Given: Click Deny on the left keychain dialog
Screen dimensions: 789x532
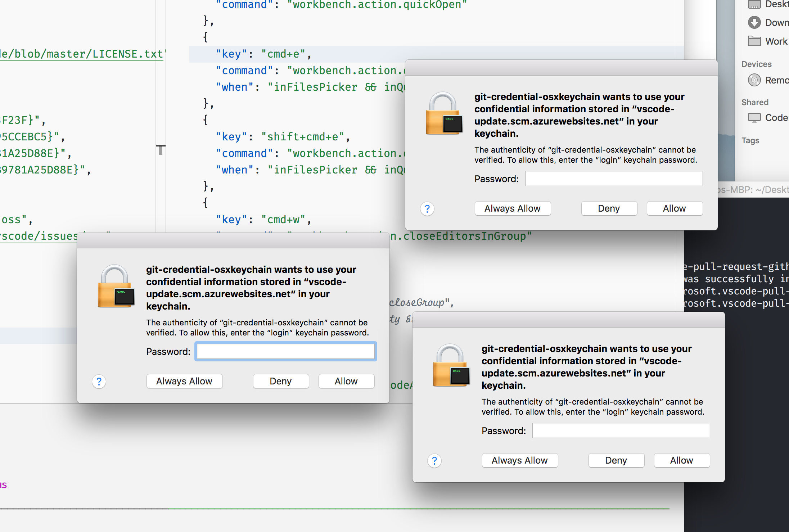Looking at the screenshot, I should 281,381.
